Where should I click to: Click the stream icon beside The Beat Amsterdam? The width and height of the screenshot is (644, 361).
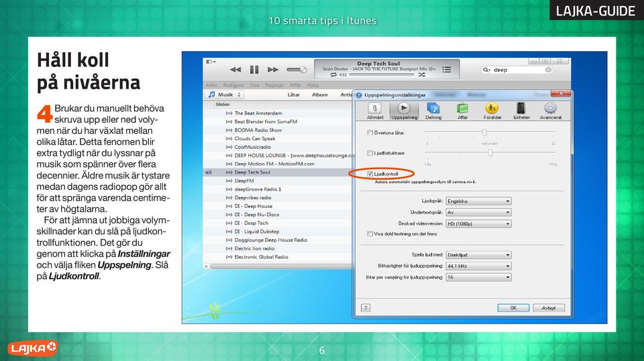229,113
